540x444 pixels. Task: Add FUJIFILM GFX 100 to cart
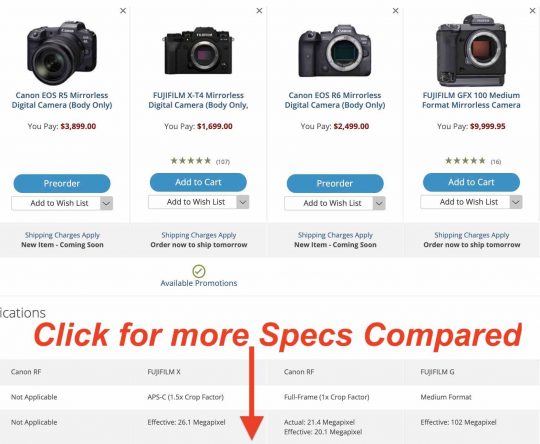pos(471,182)
